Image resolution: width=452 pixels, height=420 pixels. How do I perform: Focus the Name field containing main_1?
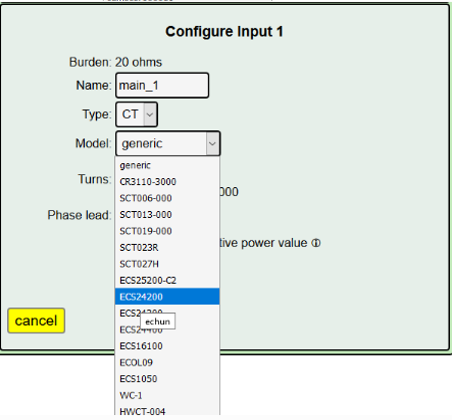[162, 86]
